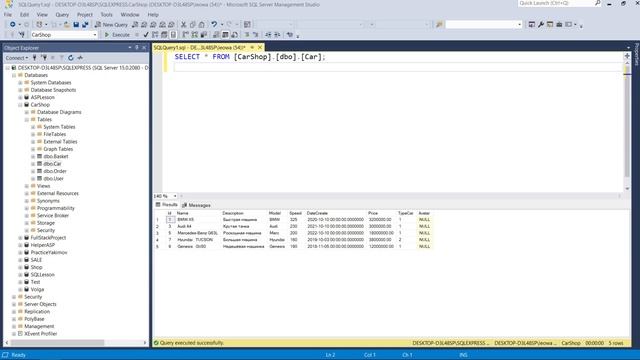640x360 pixels.
Task: Open the Properties side tab
Action: click(x=636, y=54)
